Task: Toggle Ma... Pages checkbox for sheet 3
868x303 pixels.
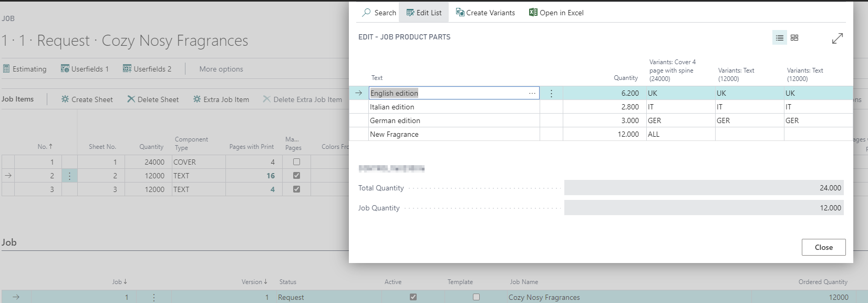Action: 296,189
